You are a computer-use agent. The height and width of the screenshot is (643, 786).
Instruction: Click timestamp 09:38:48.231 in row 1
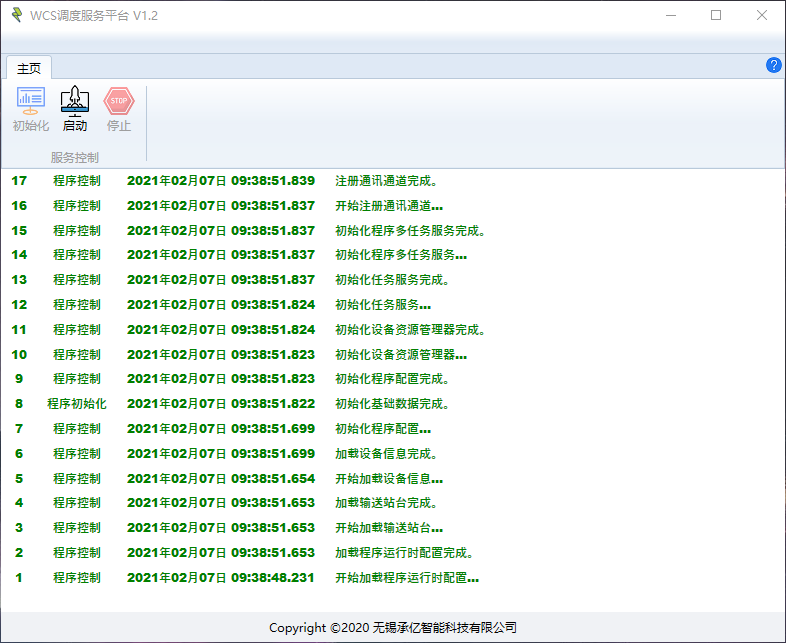click(273, 577)
